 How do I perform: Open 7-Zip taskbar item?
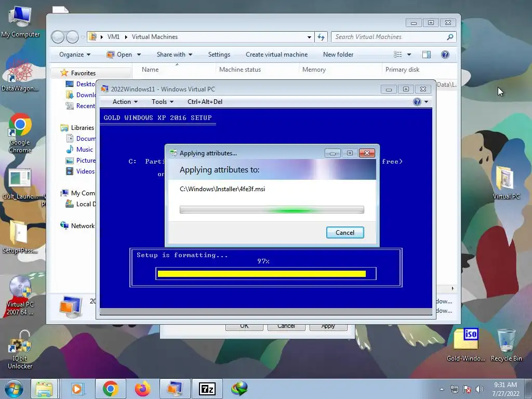pyautogui.click(x=207, y=389)
